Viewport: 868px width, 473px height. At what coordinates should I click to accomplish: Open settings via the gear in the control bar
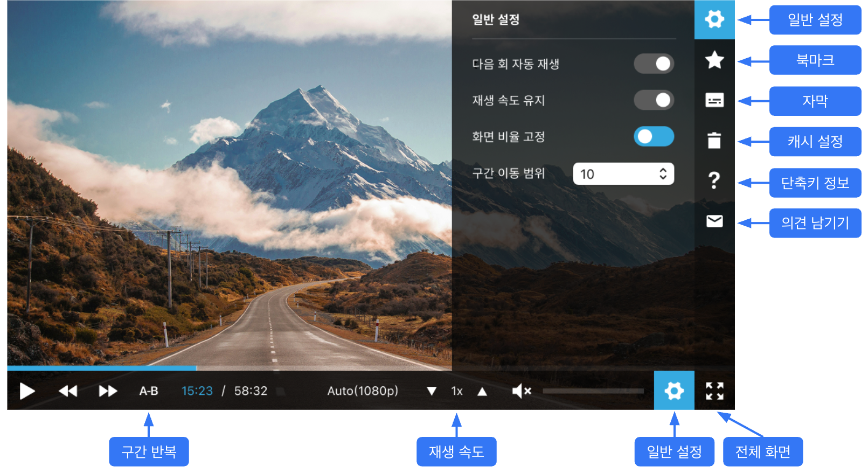pos(674,391)
